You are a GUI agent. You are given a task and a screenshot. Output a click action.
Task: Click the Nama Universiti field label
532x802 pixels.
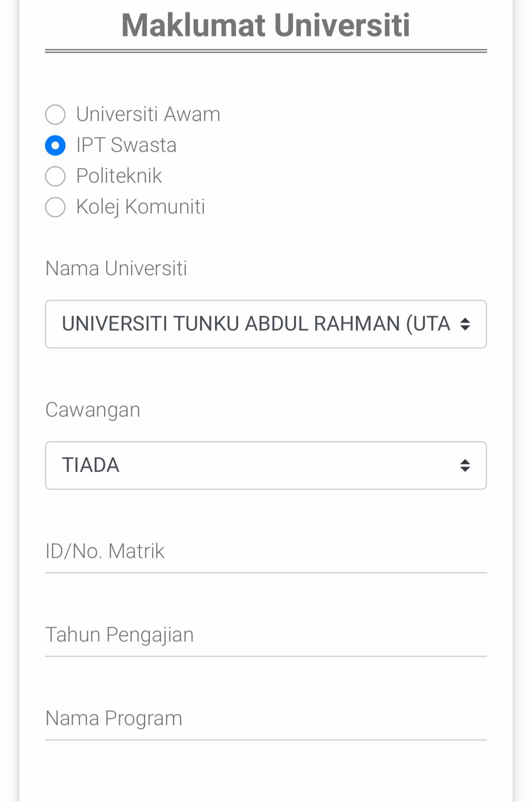(x=116, y=269)
